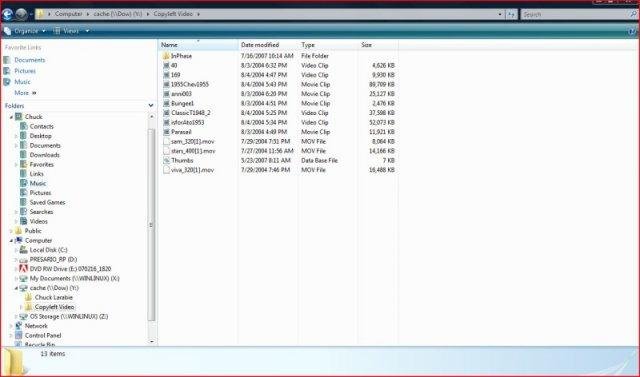This screenshot has height=377, width=640.
Task: Click the anni003 movie clip icon
Action: click(166, 94)
